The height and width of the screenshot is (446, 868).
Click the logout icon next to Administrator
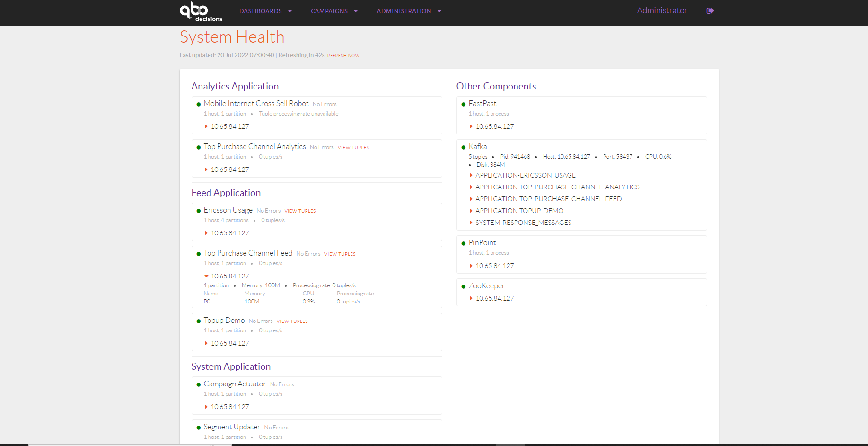[710, 11]
